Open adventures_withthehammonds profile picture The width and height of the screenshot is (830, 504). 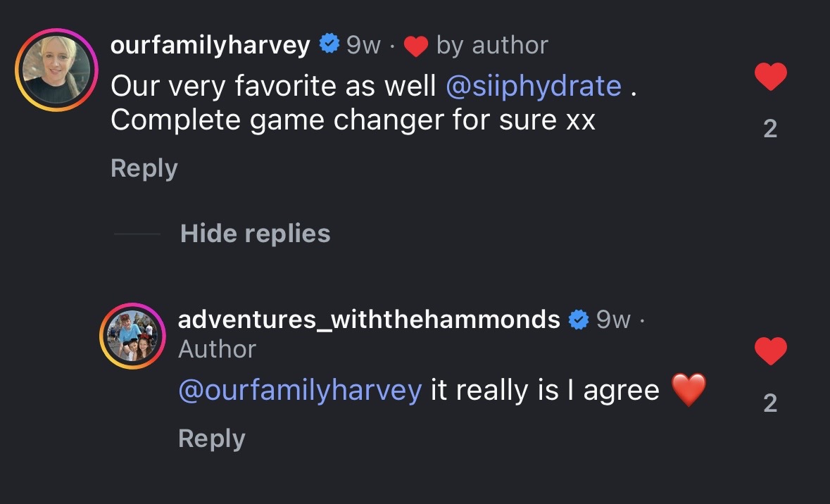132,336
